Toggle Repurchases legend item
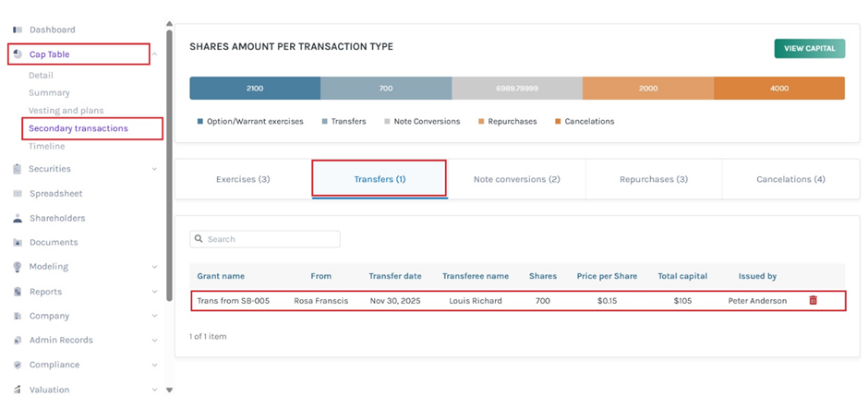The image size is (868, 409). pos(508,121)
